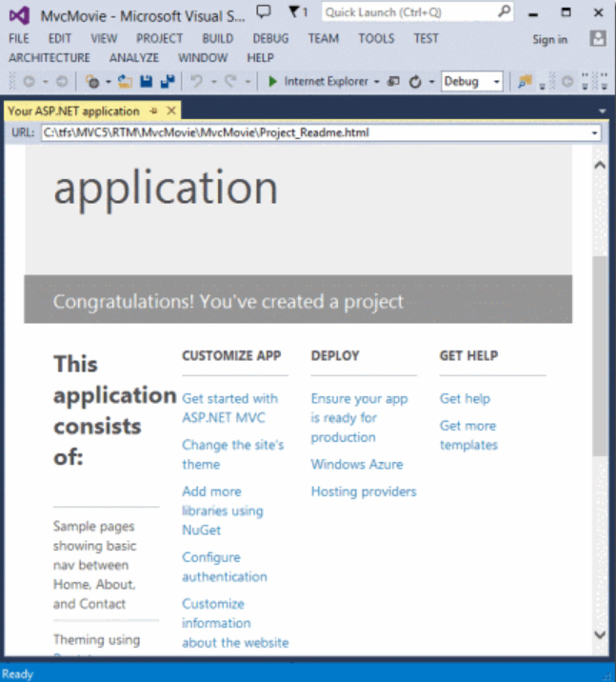Follow the Windows Azure link

[x=356, y=464]
